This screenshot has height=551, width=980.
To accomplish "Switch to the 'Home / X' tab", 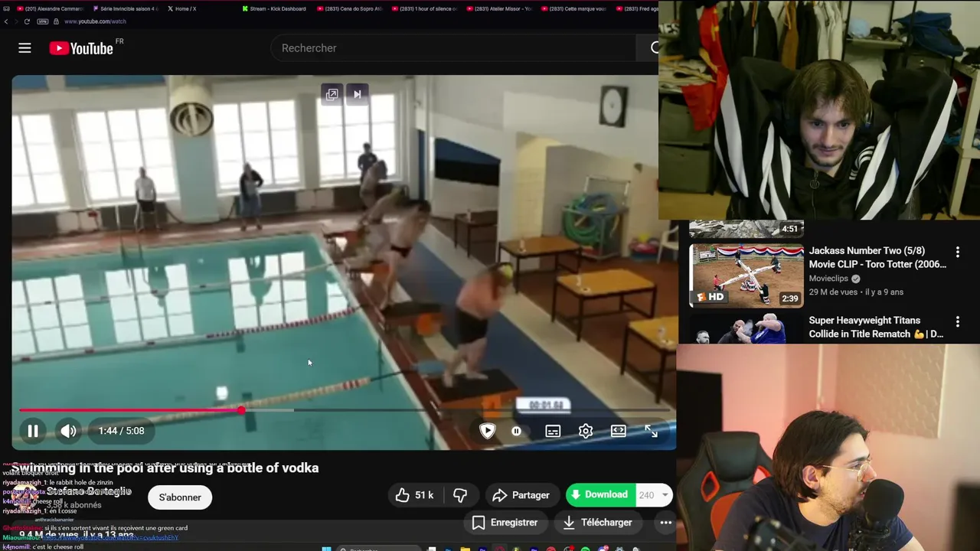I will (x=184, y=8).
